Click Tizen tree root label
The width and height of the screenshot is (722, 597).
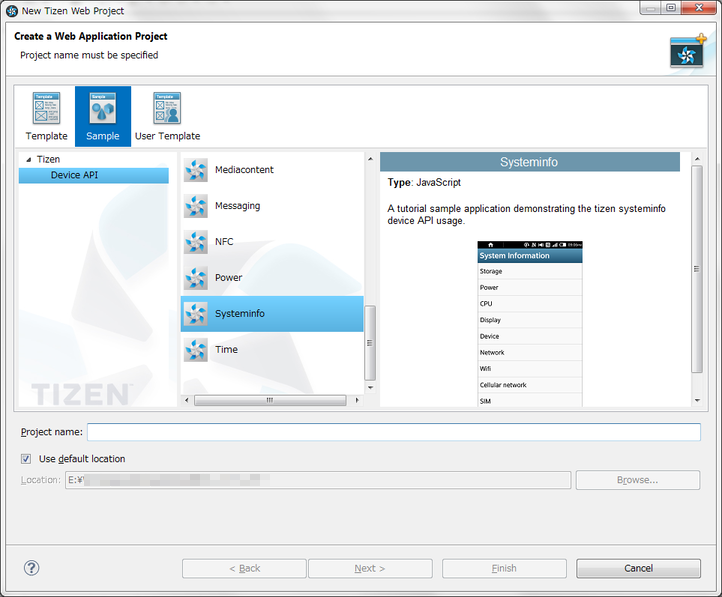coord(48,159)
